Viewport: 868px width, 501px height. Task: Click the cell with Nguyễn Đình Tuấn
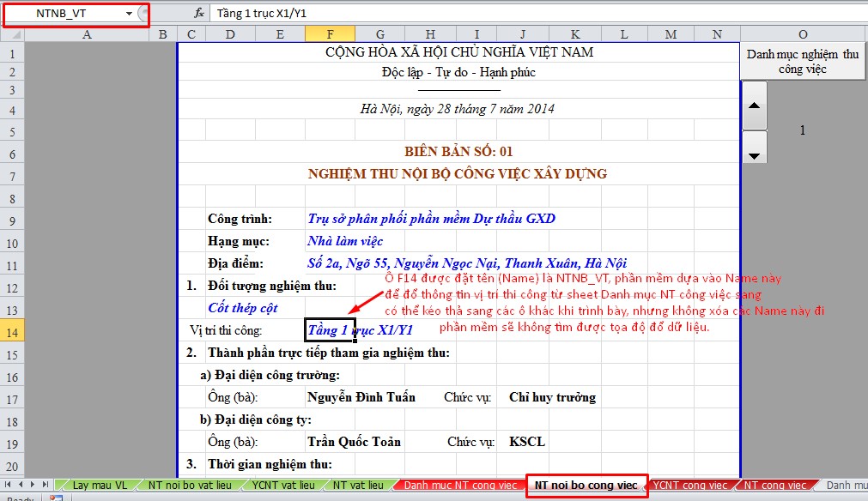[361, 397]
